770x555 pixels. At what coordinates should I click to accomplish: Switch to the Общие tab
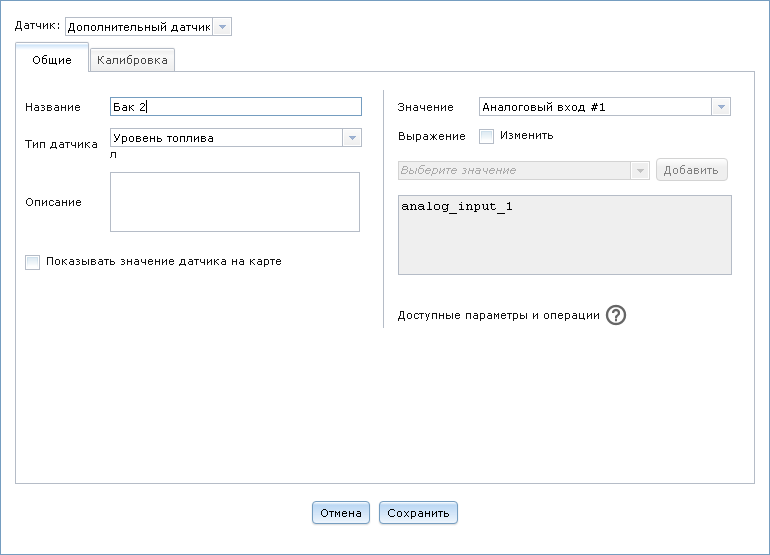[52, 60]
